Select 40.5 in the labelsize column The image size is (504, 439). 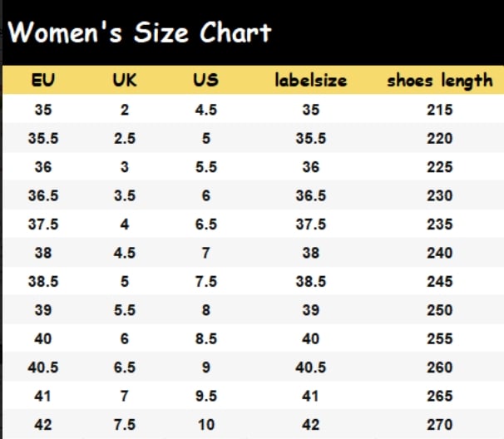[x=311, y=367]
